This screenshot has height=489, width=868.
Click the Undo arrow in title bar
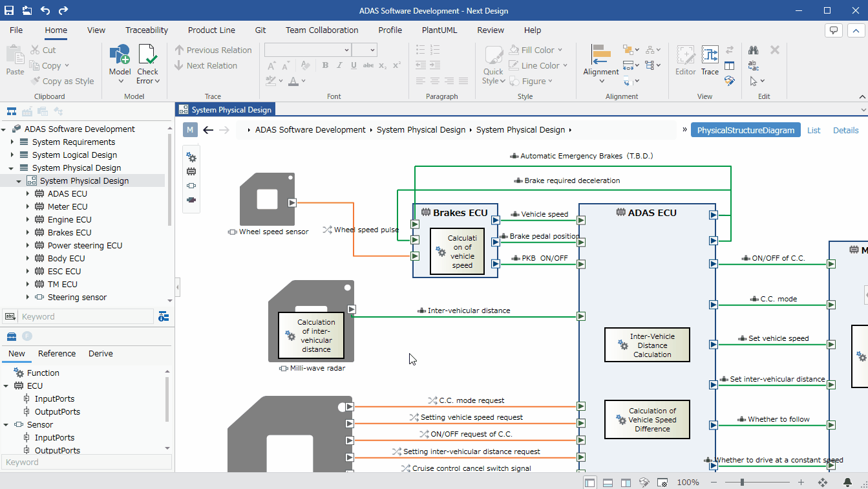click(45, 10)
